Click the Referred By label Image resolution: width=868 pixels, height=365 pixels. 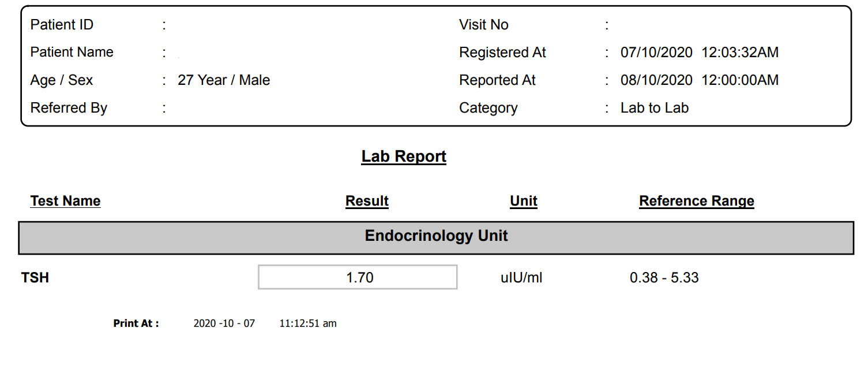tap(69, 108)
